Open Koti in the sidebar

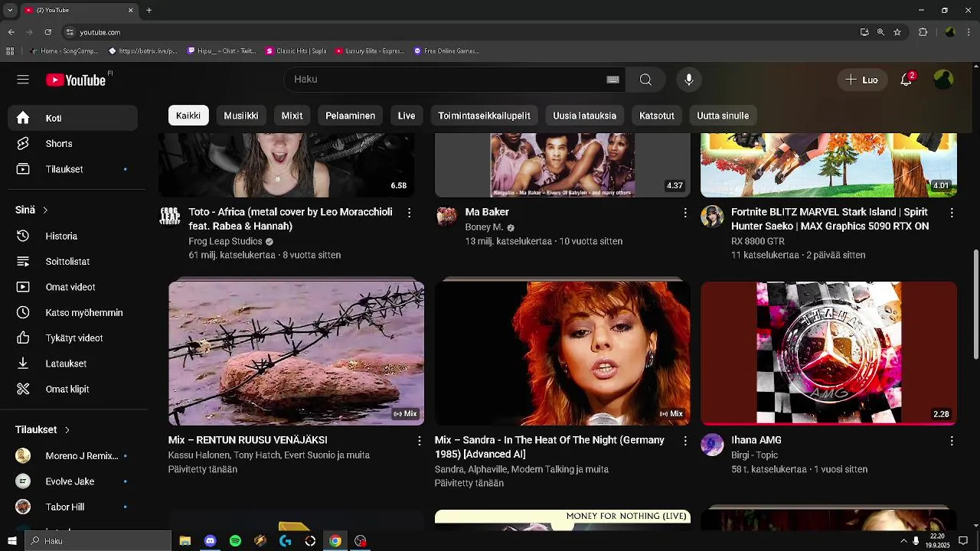point(73,118)
